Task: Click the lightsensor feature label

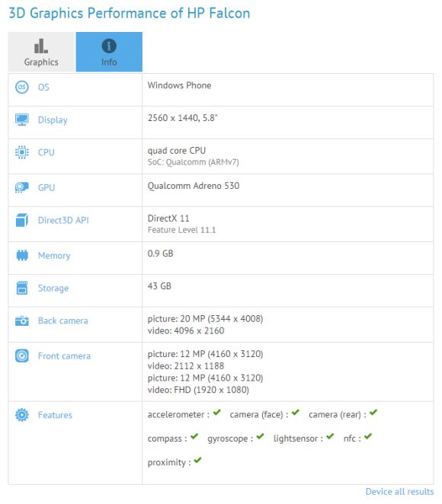Action: click(298, 439)
